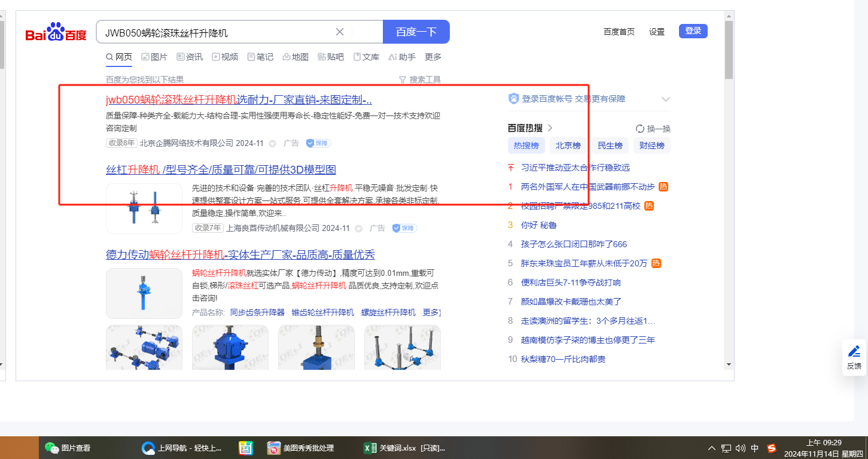
Task: Open the 设置 link
Action: [657, 32]
